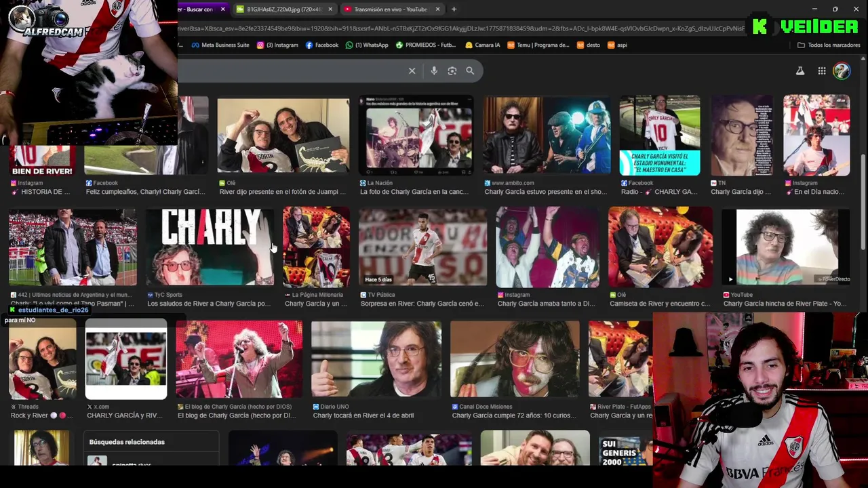This screenshot has width=868, height=488.
Task: Click 'Búsquedas relacionadas' heading
Action: tap(127, 442)
